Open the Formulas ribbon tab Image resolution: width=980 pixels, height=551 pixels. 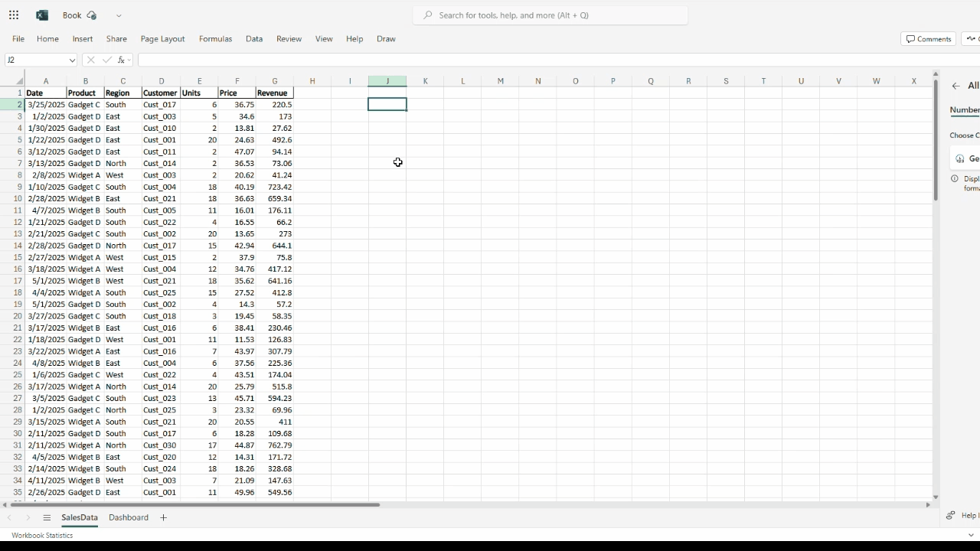tap(215, 39)
